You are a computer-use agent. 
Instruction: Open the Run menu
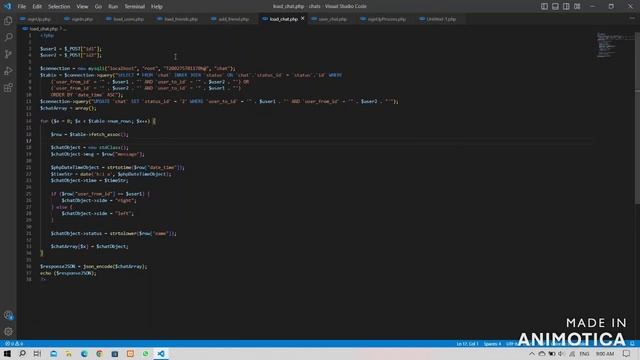click(113, 7)
